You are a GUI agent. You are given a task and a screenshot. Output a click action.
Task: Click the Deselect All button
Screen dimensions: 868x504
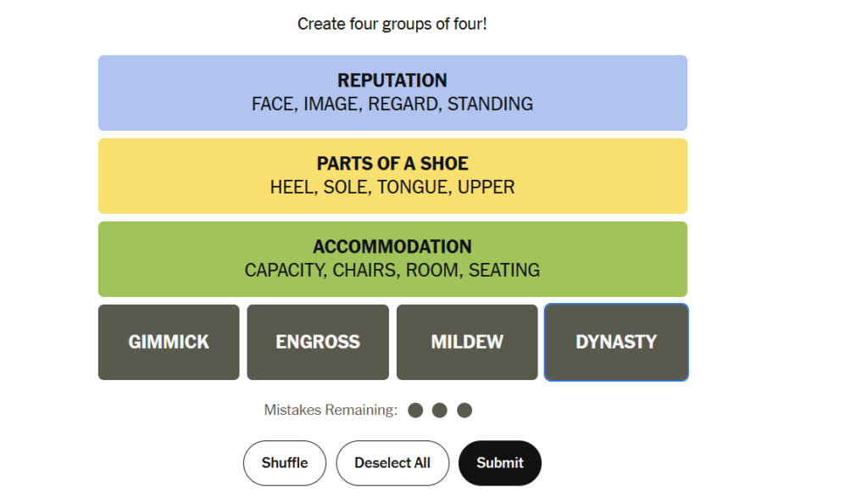[392, 463]
